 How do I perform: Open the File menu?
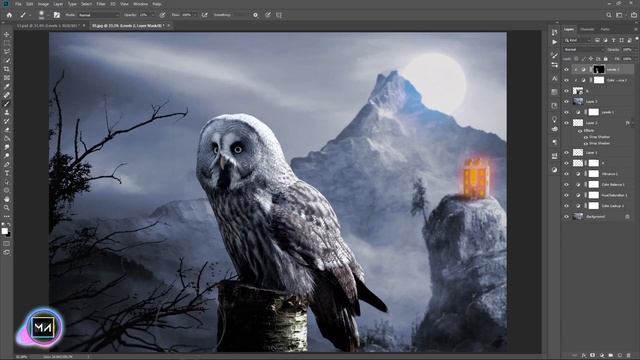(18, 4)
